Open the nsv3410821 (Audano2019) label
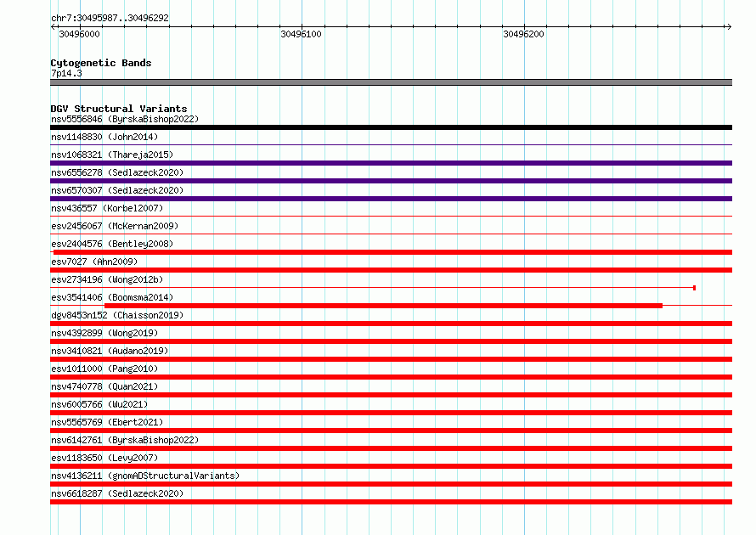The image size is (756, 535). (110, 351)
